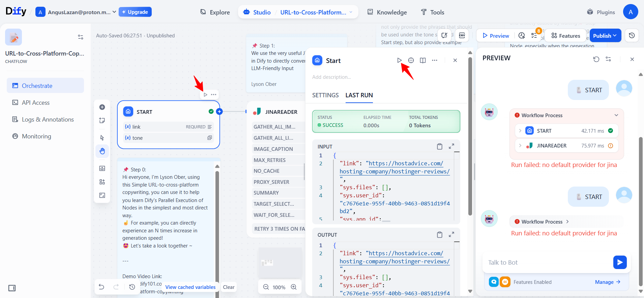Screen dimensions: 644x298
Task: Click the Manage features link
Action: tap(608, 282)
